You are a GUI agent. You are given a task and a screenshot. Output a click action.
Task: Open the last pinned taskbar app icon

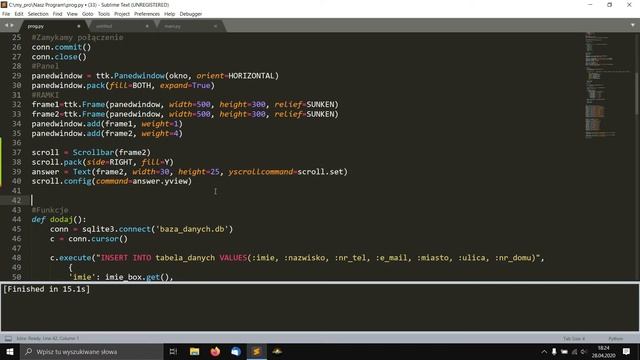pyautogui.click(x=277, y=351)
